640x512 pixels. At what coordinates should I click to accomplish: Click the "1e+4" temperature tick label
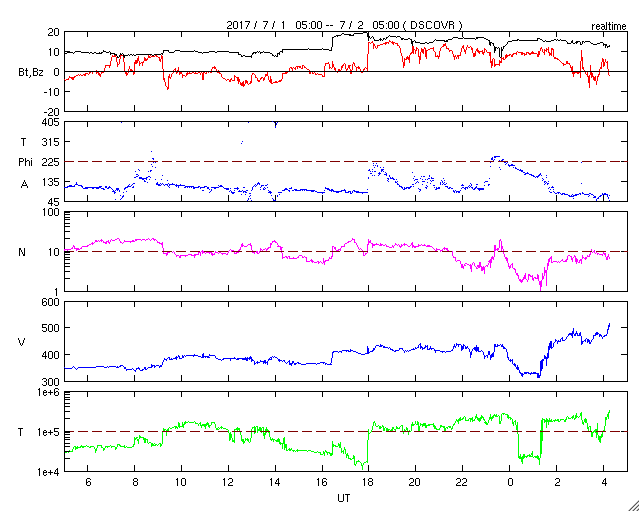click(x=49, y=472)
